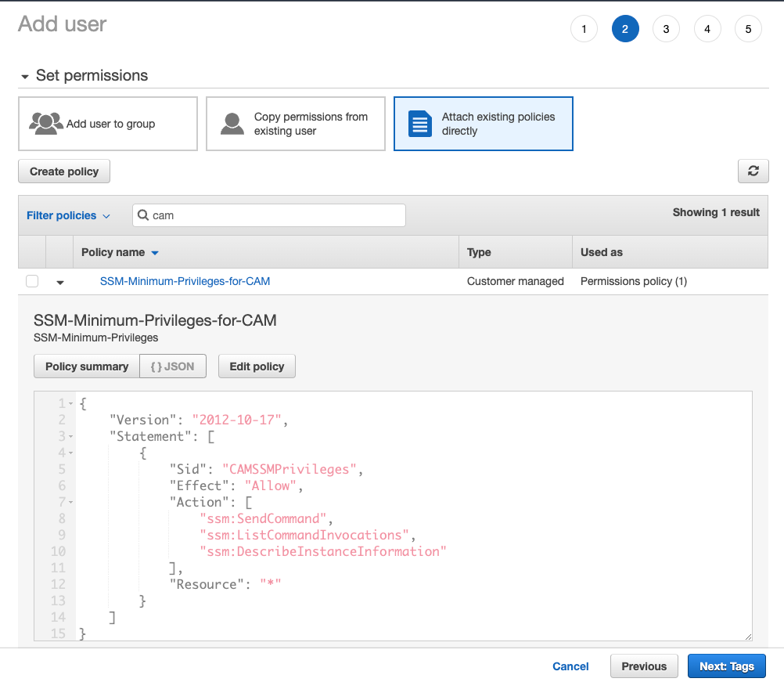Select the Add user to group option
The height and width of the screenshot is (682, 784).
tap(107, 123)
